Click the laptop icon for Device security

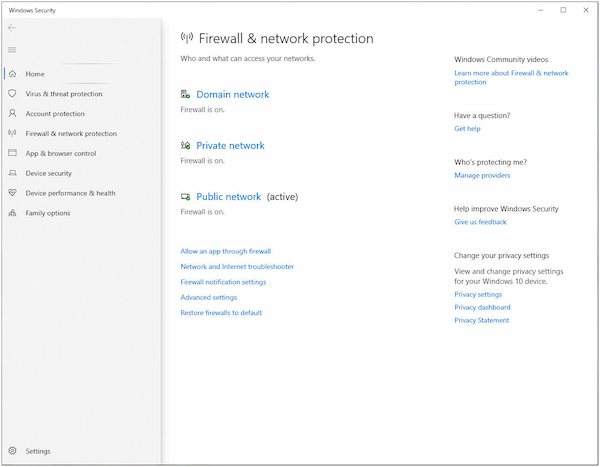tap(12, 173)
